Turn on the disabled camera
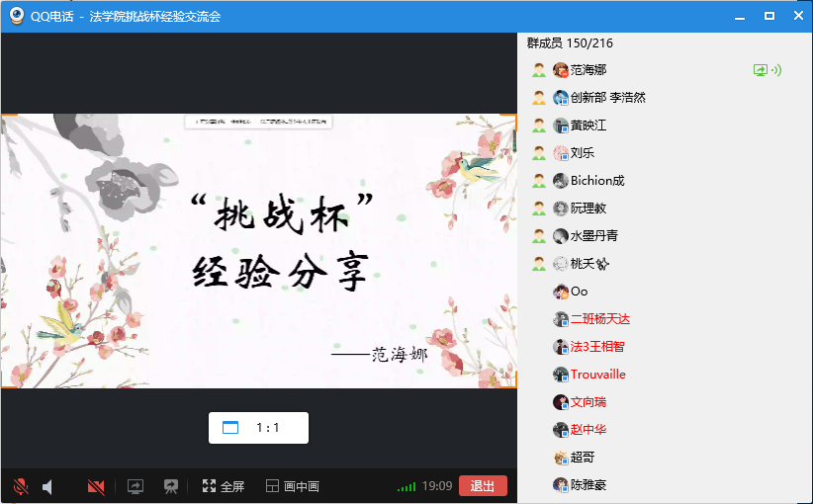 96,486
